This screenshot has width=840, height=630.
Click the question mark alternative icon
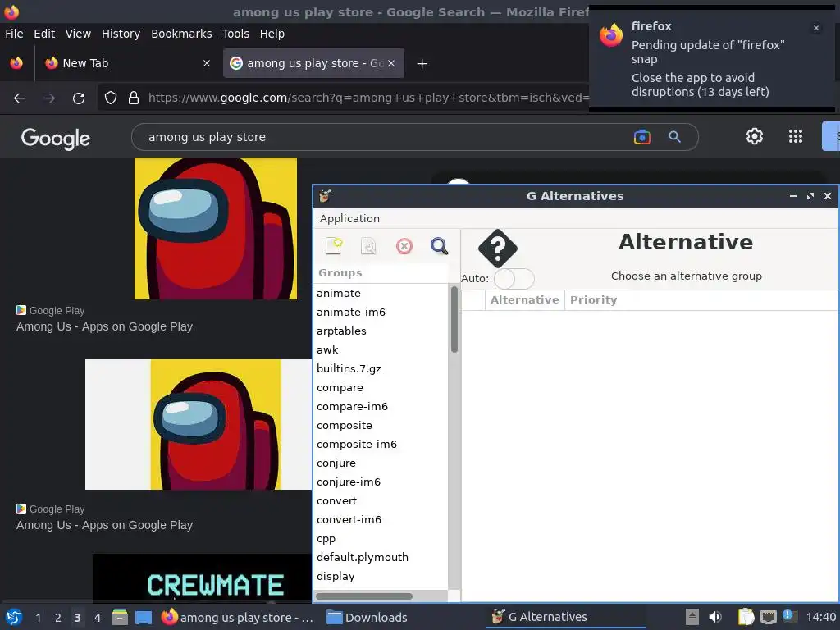498,248
